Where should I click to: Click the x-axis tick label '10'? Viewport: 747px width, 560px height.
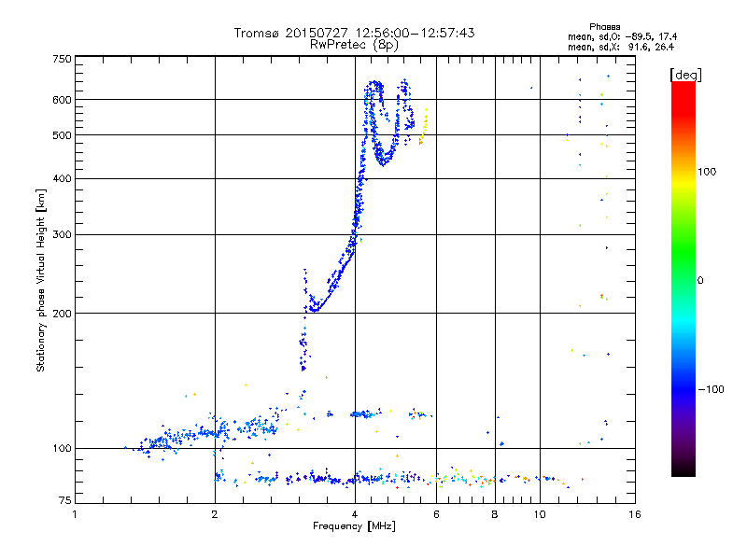[540, 514]
